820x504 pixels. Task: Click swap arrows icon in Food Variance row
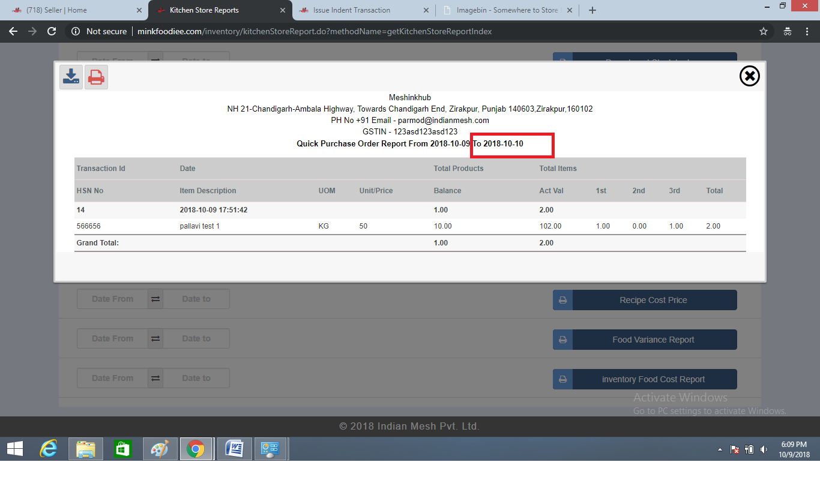point(156,338)
